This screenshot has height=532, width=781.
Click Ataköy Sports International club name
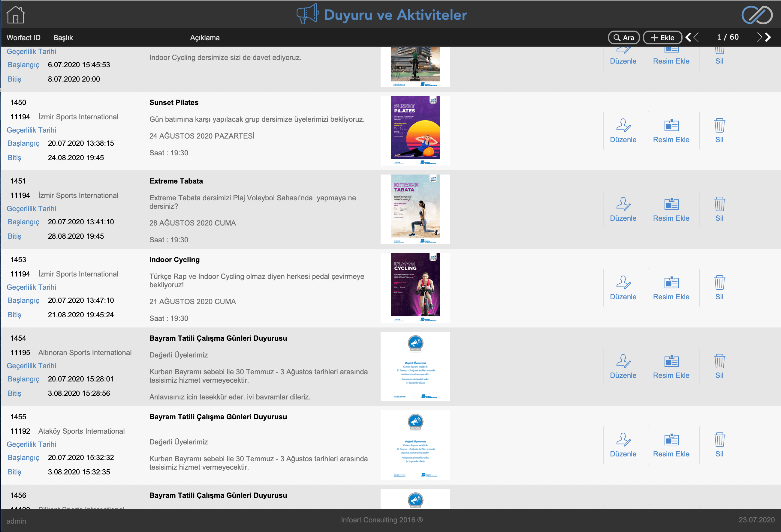(81, 431)
